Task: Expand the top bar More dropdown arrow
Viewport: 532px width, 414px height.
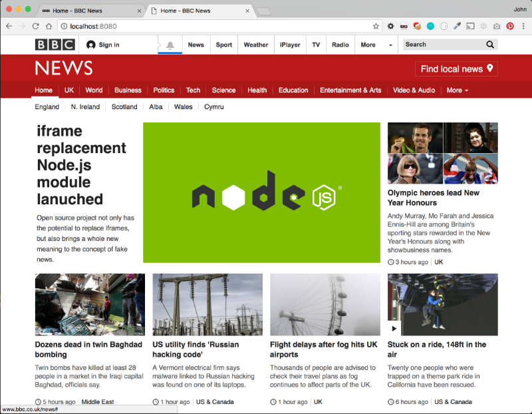Action: [x=390, y=45]
